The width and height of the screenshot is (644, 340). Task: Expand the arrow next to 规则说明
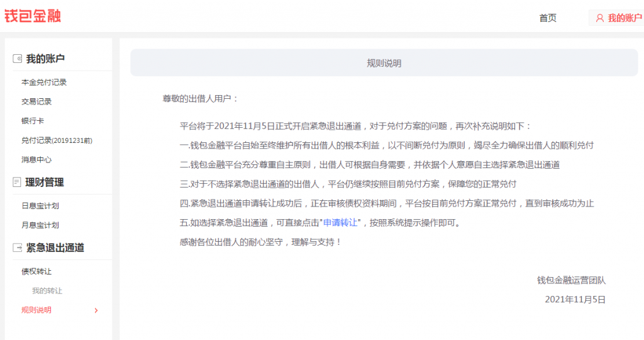point(96,310)
